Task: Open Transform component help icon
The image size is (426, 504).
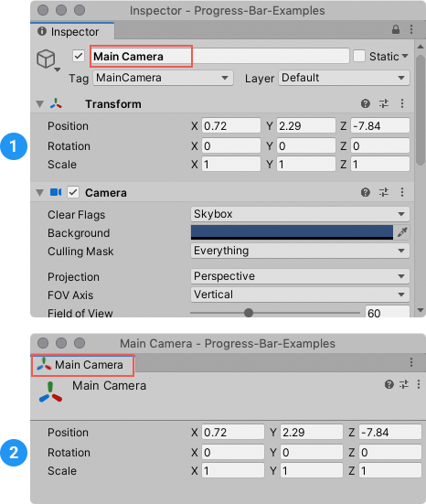Action: pos(366,103)
